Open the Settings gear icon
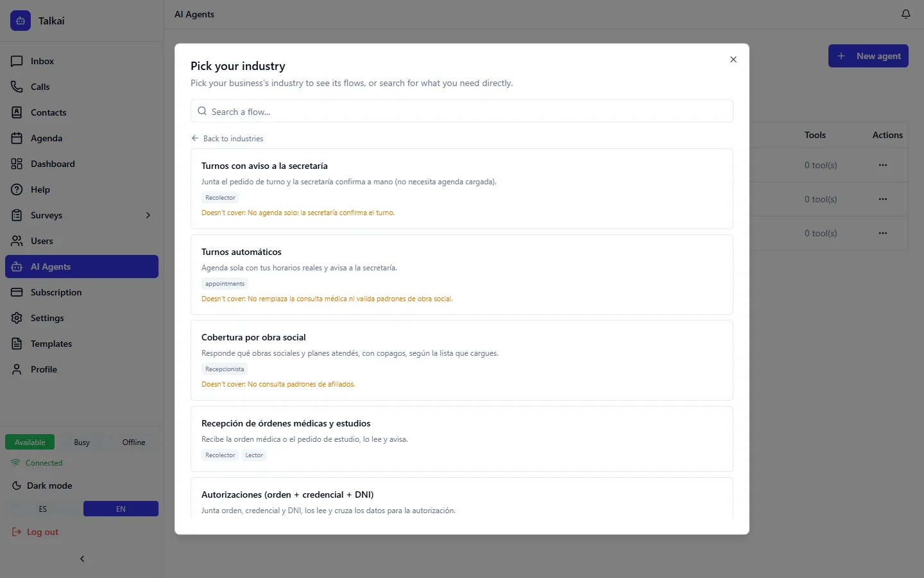Viewport: 924px width, 578px height. [17, 318]
